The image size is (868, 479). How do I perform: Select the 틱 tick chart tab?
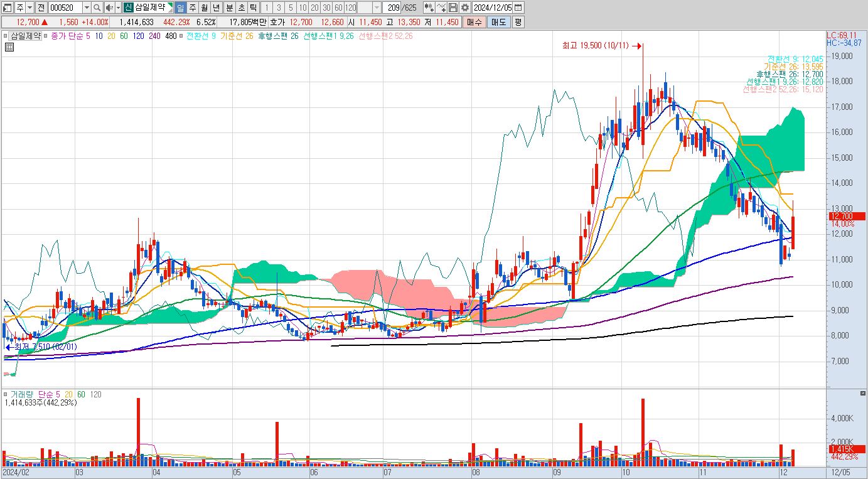pyautogui.click(x=253, y=8)
